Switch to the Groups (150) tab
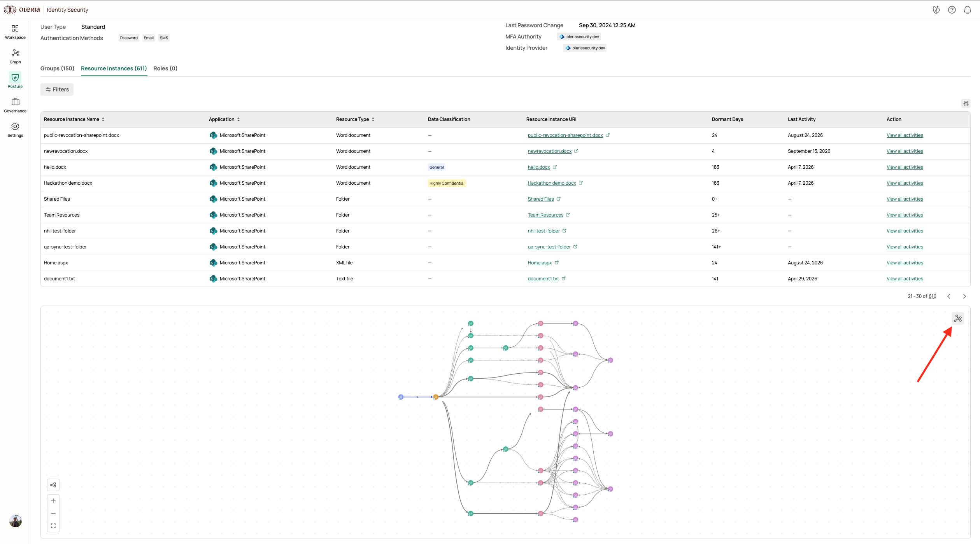980x544 pixels. point(57,68)
